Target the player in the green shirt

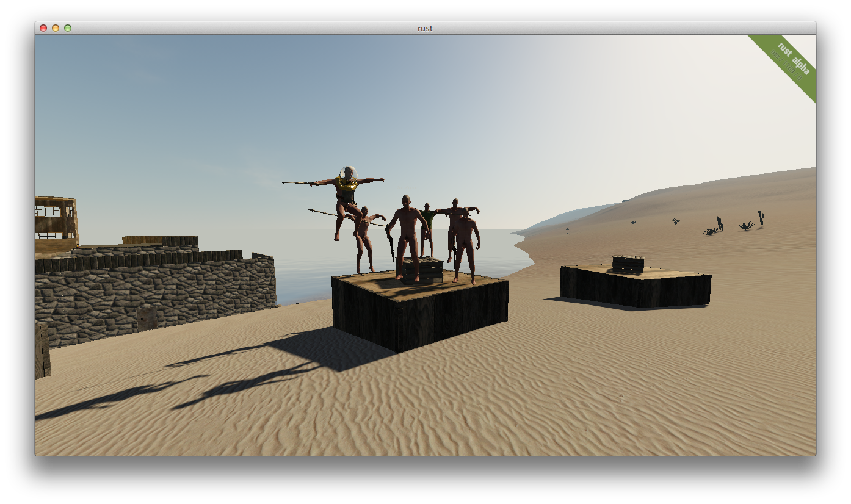(427, 229)
